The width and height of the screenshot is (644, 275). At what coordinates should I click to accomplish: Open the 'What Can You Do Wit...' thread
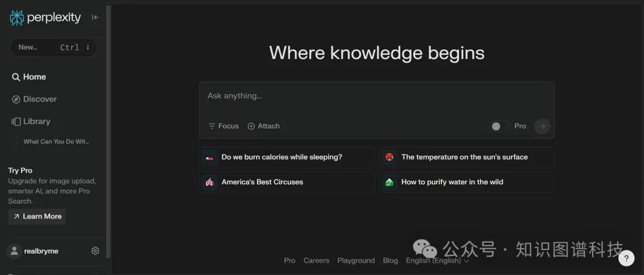pos(56,142)
